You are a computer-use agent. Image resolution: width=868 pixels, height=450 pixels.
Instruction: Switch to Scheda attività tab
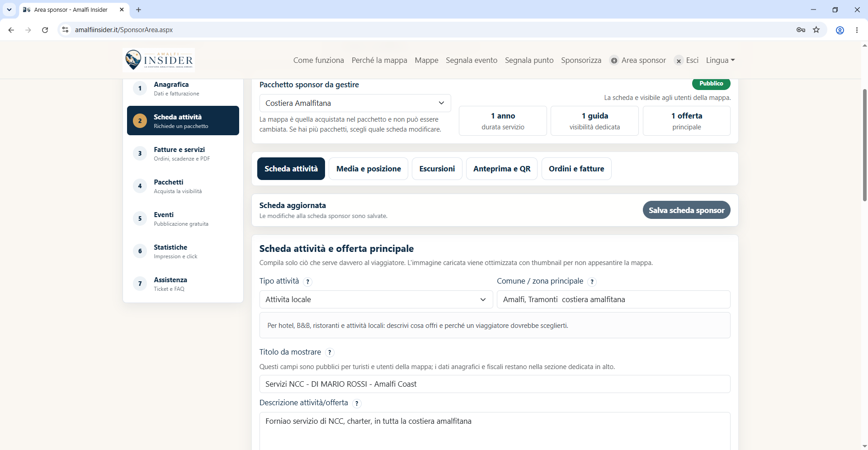click(x=291, y=169)
